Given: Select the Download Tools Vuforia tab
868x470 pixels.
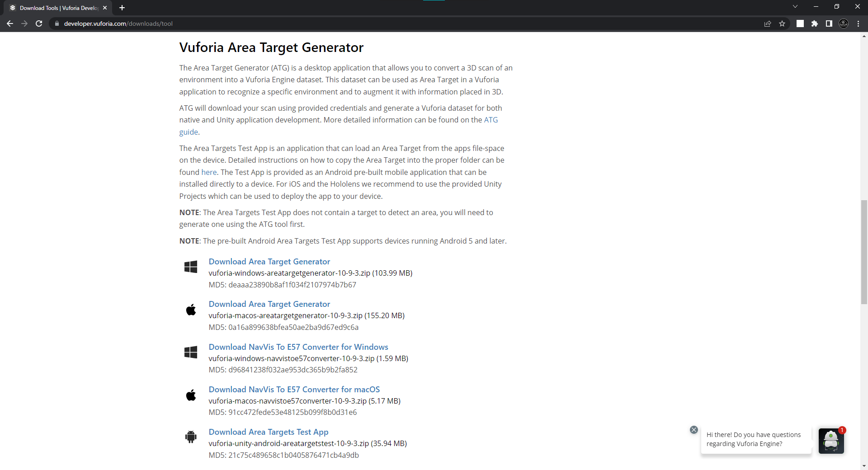Looking at the screenshot, I should click(x=57, y=8).
